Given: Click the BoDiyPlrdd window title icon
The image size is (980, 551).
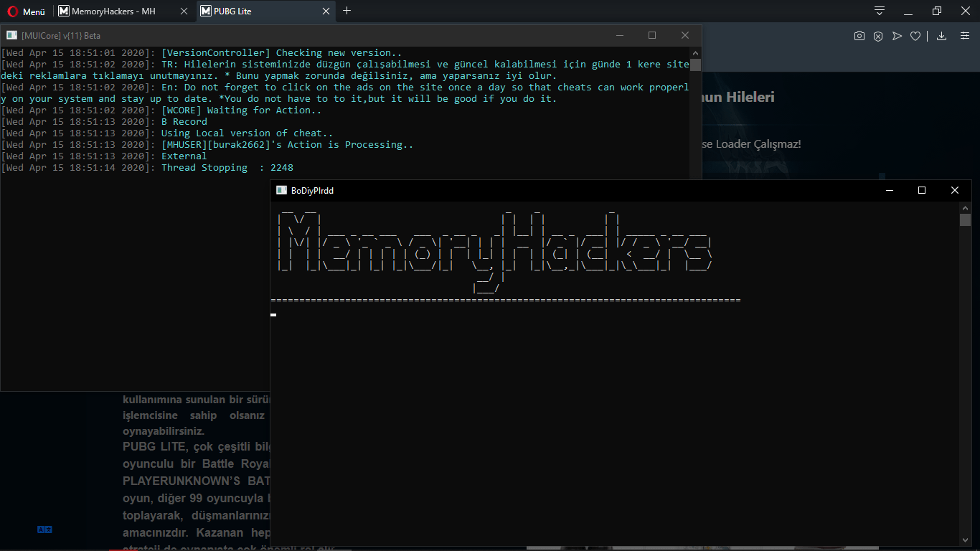Looking at the screenshot, I should (281, 190).
